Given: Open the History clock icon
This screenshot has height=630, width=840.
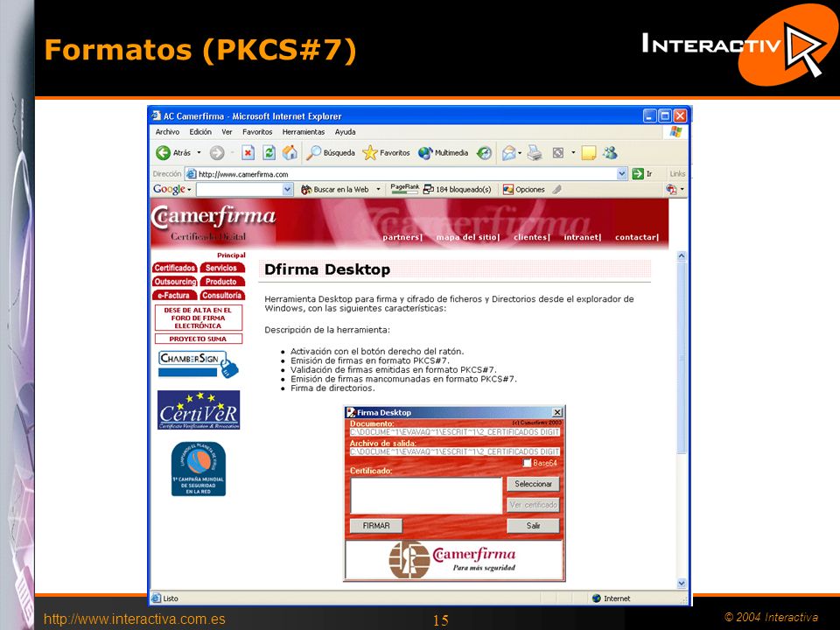Looking at the screenshot, I should pyautogui.click(x=484, y=153).
